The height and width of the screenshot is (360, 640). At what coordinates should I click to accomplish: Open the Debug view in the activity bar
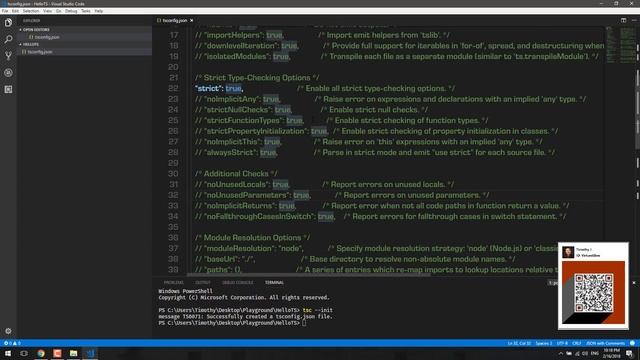click(x=8, y=73)
